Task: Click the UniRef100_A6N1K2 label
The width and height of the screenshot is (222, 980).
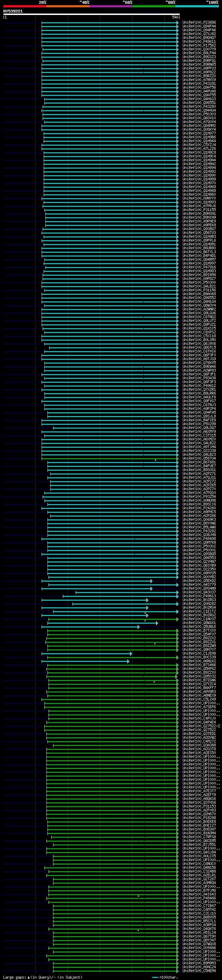Action: (x=199, y=661)
